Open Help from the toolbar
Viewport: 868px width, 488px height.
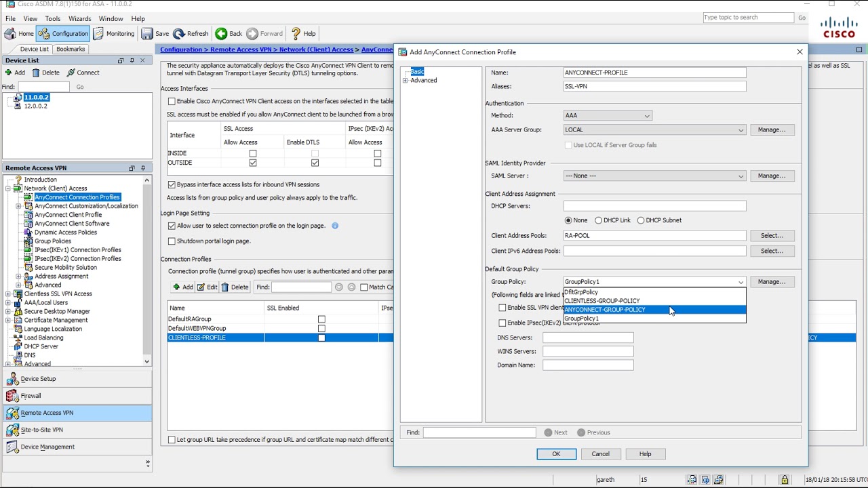pyautogui.click(x=304, y=33)
